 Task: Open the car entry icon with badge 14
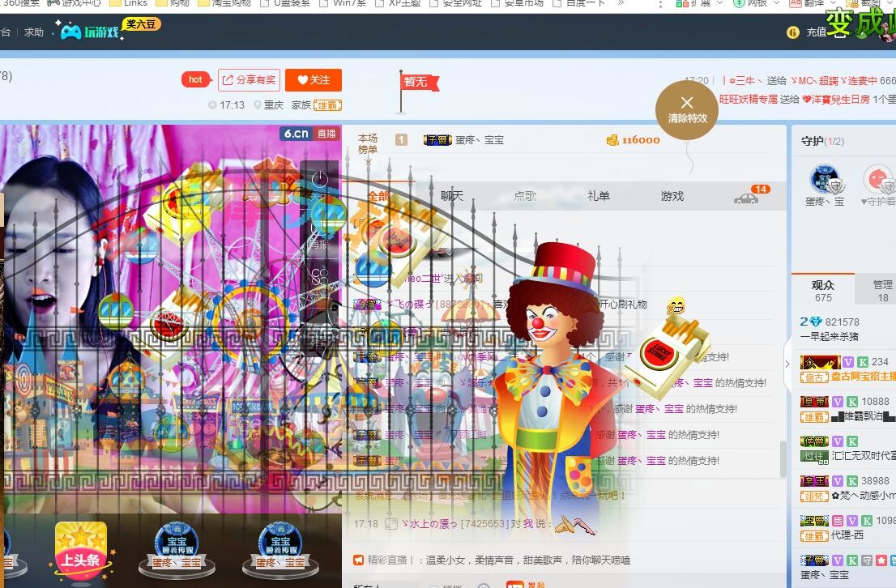[x=745, y=198]
